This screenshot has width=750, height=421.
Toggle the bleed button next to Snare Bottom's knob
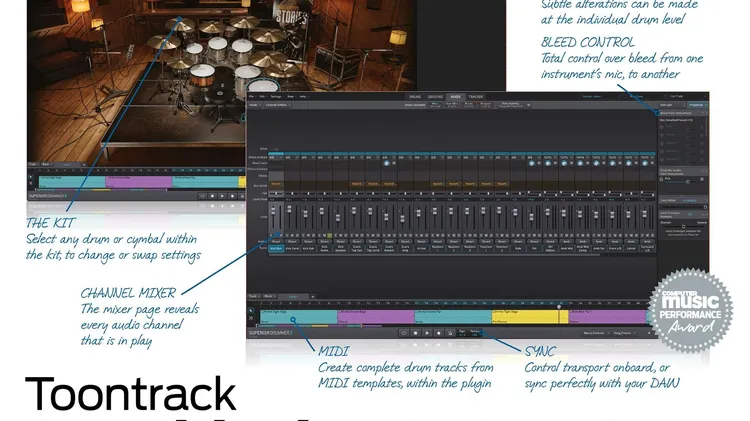point(394,163)
